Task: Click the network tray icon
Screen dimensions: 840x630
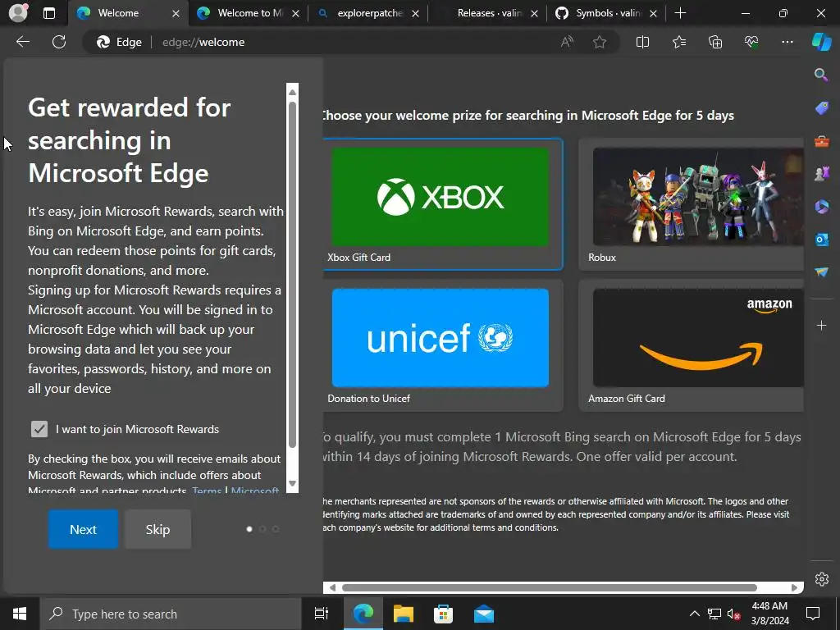Action: 714,614
